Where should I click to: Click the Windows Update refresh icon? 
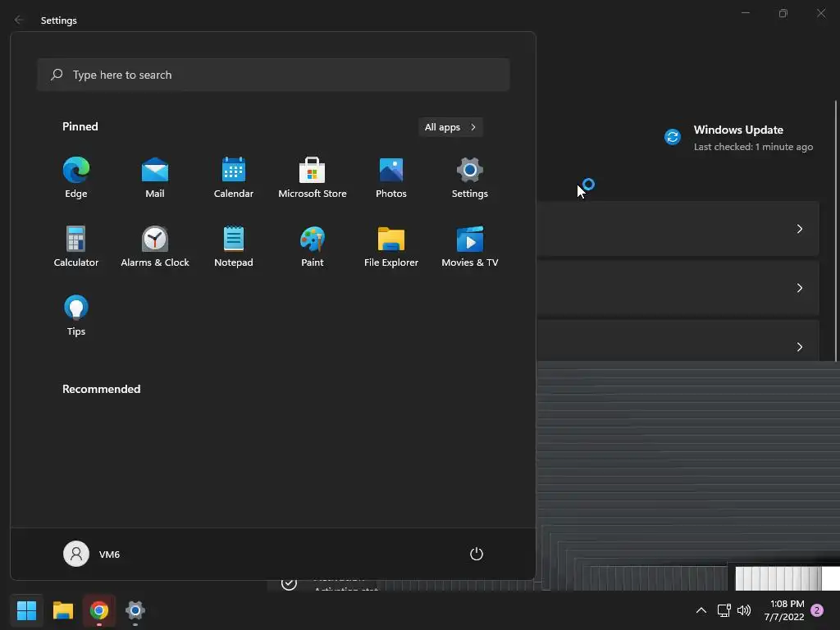click(673, 137)
